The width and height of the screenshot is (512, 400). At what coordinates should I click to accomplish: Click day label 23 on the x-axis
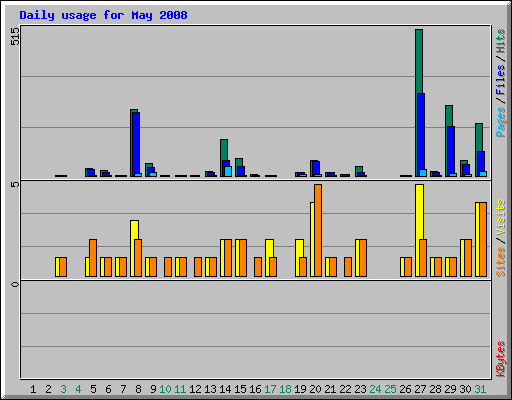pyautogui.click(x=360, y=389)
